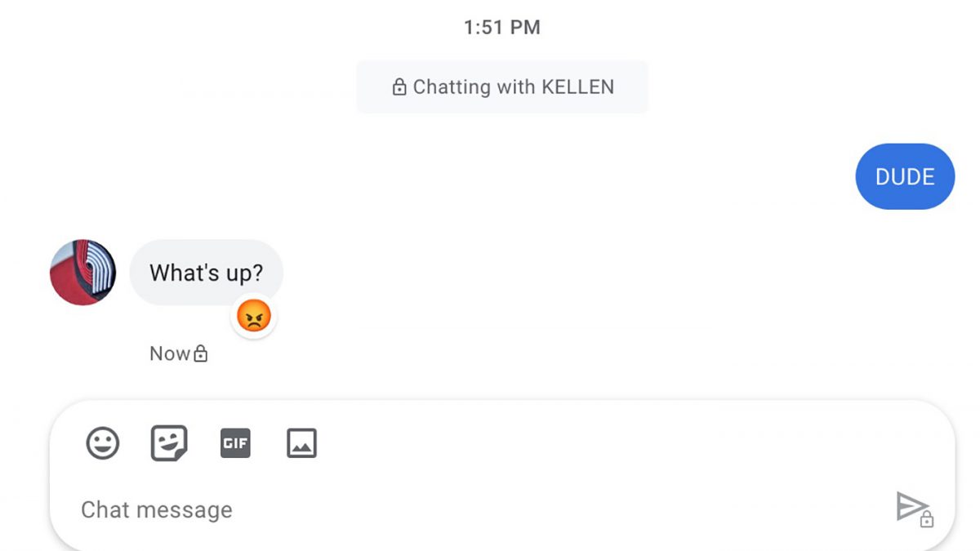Click the 1:51 PM timestamp

(501, 27)
